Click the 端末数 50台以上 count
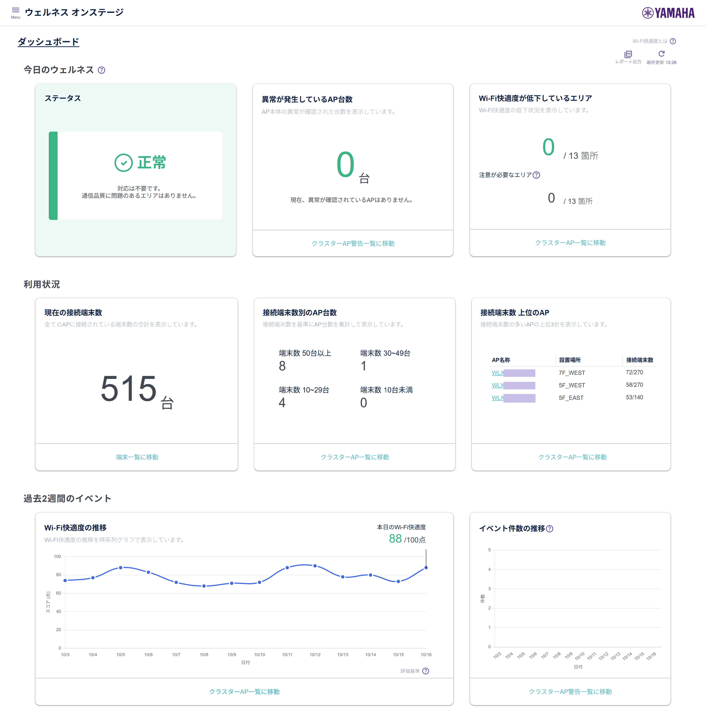This screenshot has height=717, width=728. (282, 366)
